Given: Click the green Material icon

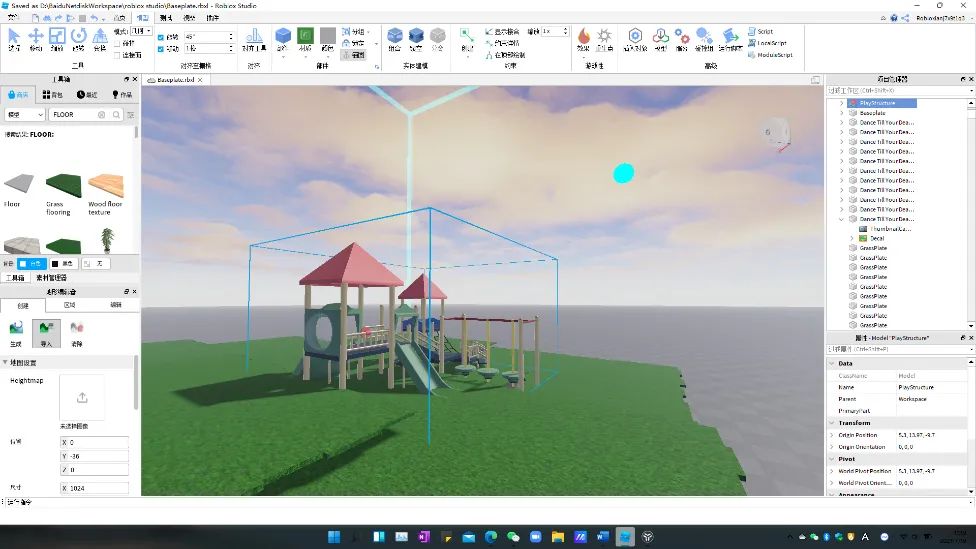Looking at the screenshot, I should click(305, 37).
